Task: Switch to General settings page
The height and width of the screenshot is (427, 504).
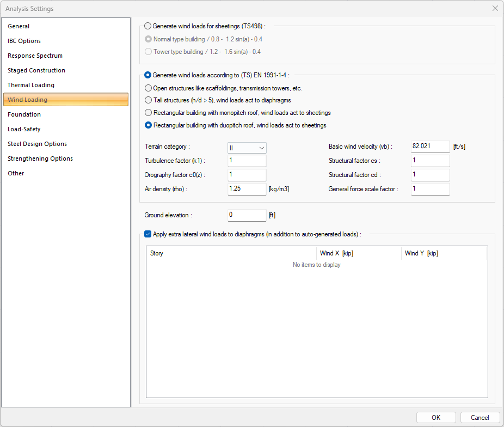Action: coord(19,26)
